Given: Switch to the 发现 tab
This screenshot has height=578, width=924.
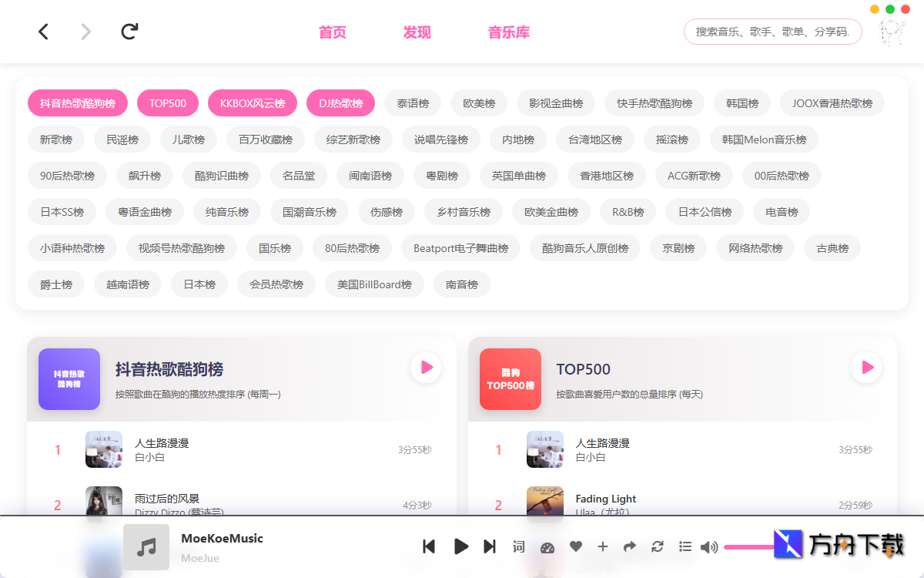Looking at the screenshot, I should coord(417,32).
